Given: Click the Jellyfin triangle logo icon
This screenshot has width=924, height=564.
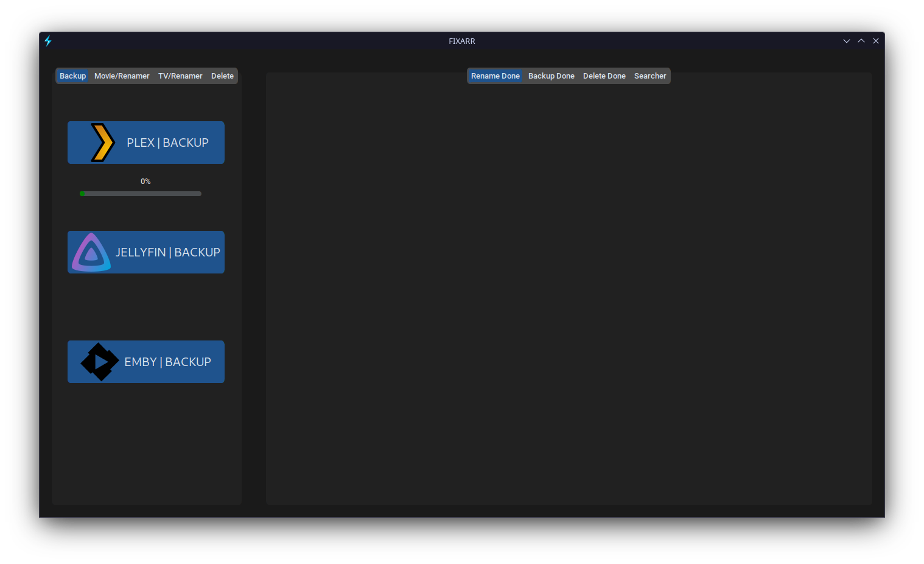Looking at the screenshot, I should (91, 252).
